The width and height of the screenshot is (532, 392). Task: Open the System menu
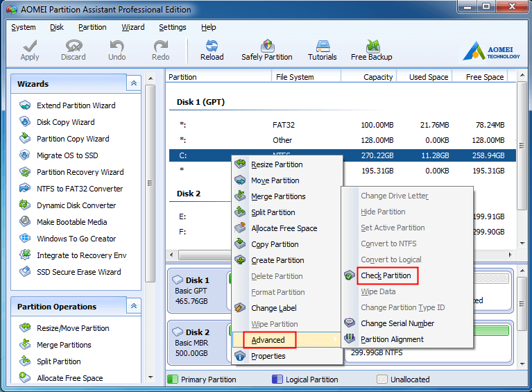pyautogui.click(x=24, y=27)
